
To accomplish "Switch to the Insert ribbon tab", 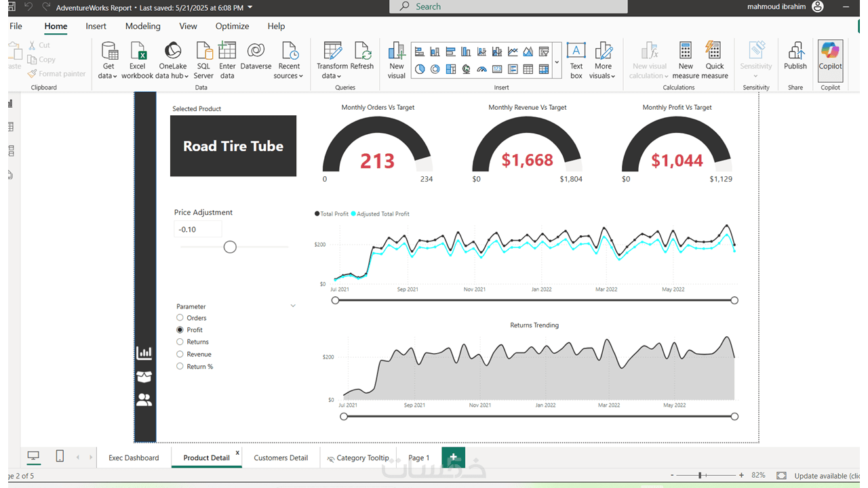I will click(x=96, y=26).
